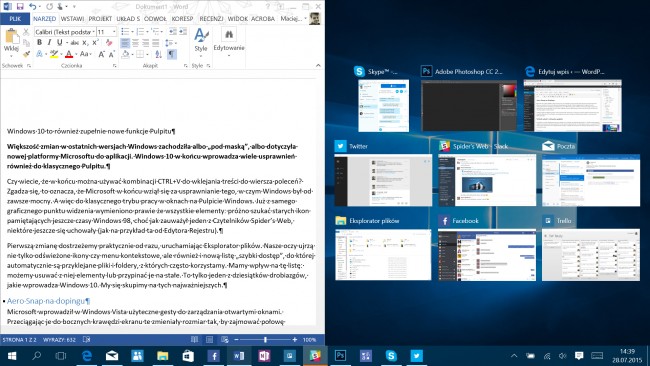The height and width of the screenshot is (366, 650).
Task: Toggle Center paragraph alignment
Action: coord(136,43)
